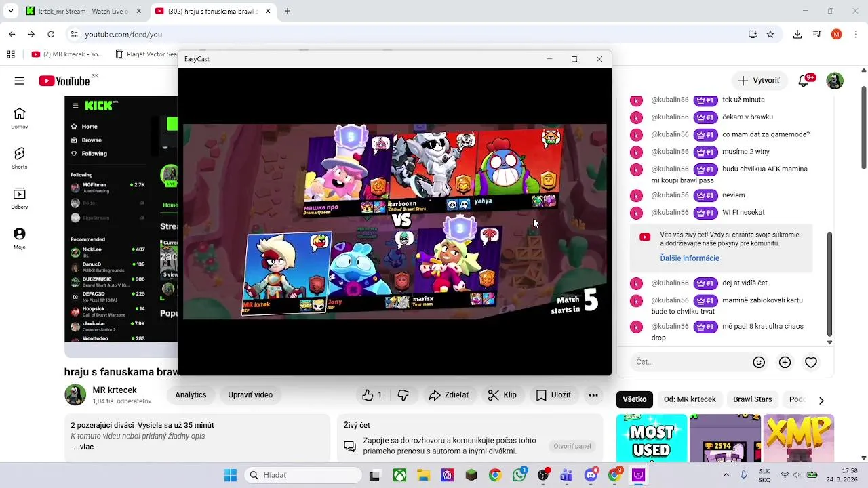The image size is (868, 488).
Task: Open the Chrome apps grid in bookmarks bar
Action: [x=11, y=54]
